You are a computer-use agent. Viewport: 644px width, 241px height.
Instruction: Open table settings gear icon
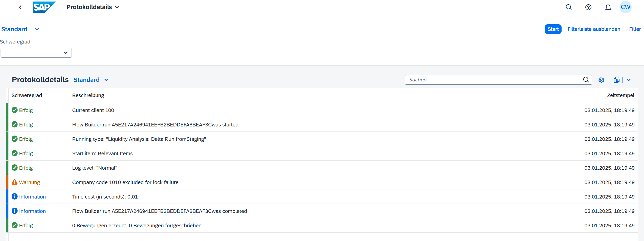(x=601, y=80)
